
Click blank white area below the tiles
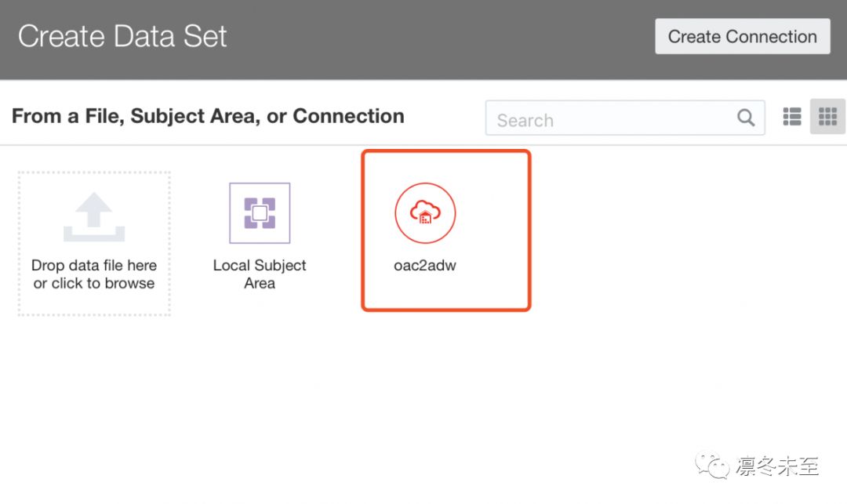tap(392, 408)
